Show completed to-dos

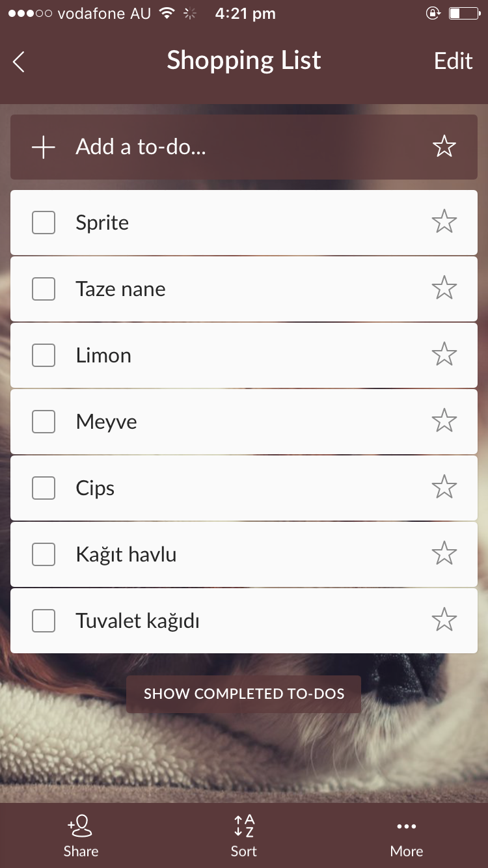[x=244, y=694]
